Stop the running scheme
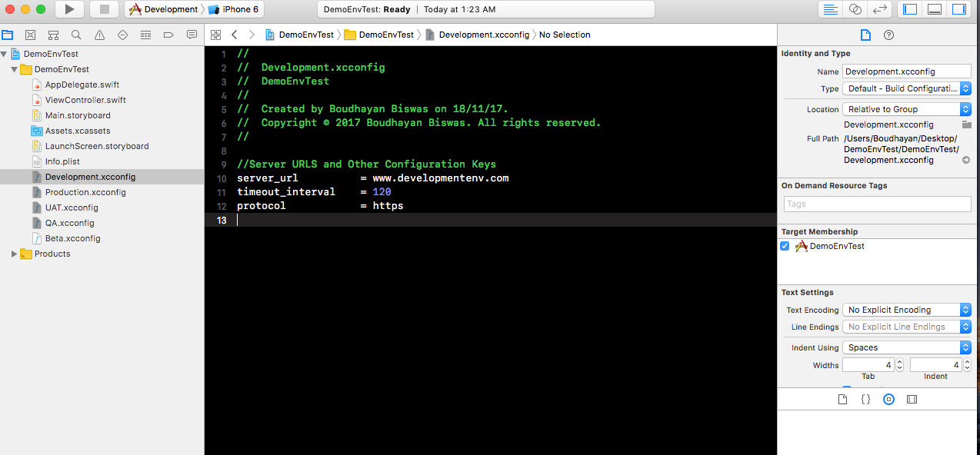This screenshot has width=980, height=455. [x=104, y=9]
